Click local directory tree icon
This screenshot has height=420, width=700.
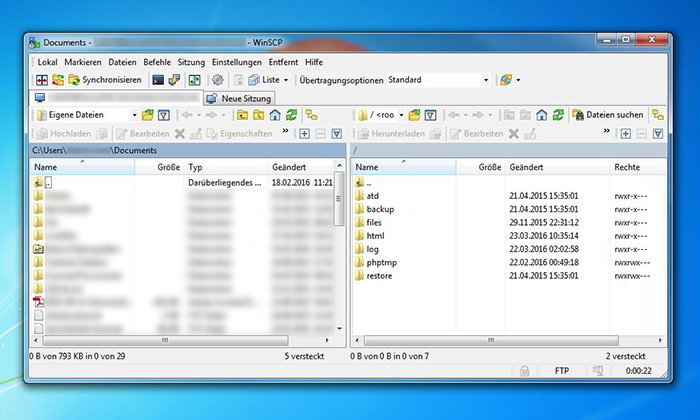click(x=311, y=115)
